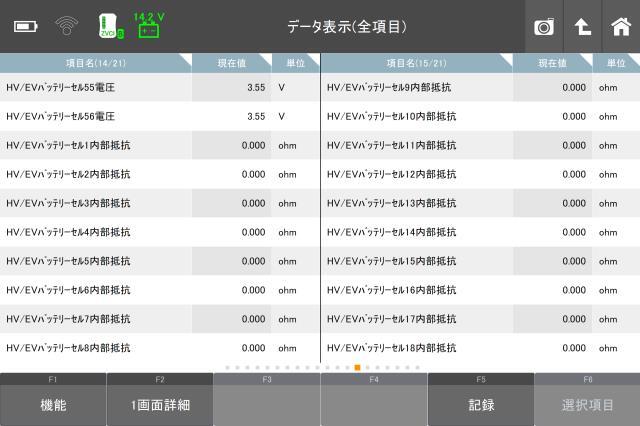Select HV/EVバッテリーセル15内部抵抗 row

pos(480,261)
